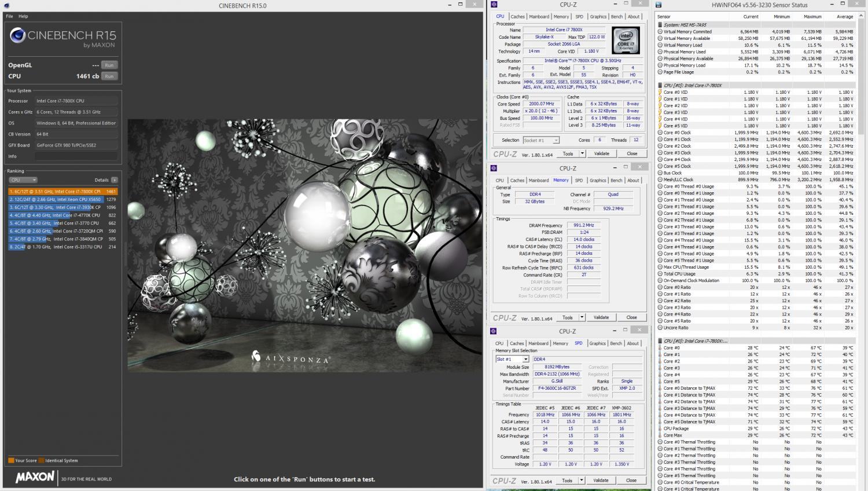The image size is (868, 491).
Task: Click the HWiNFO64 title bar icon
Action: [x=659, y=5]
